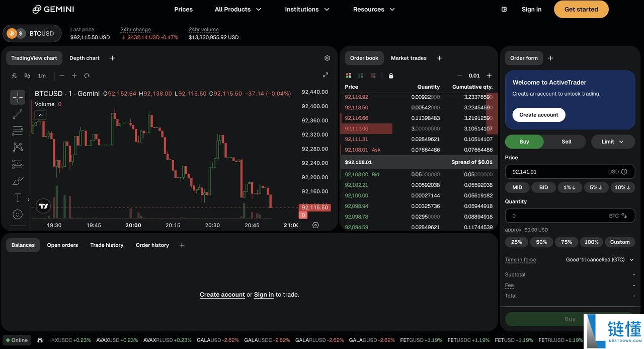Select the crosshair cursor tool

click(x=18, y=97)
